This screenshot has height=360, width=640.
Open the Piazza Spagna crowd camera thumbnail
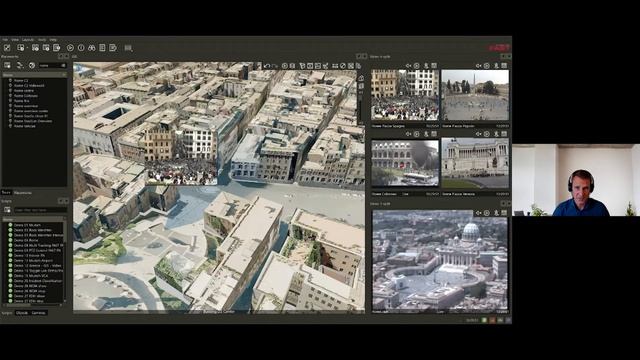pos(405,95)
